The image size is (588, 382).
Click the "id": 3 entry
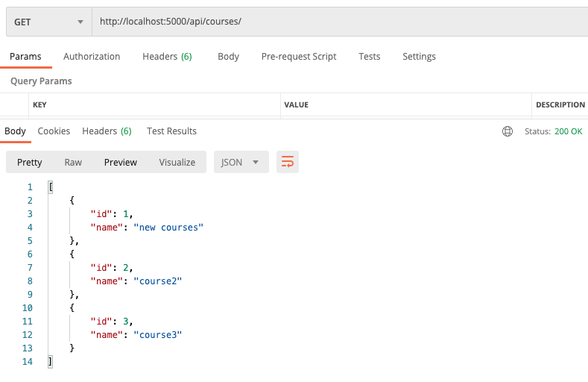[112, 322]
